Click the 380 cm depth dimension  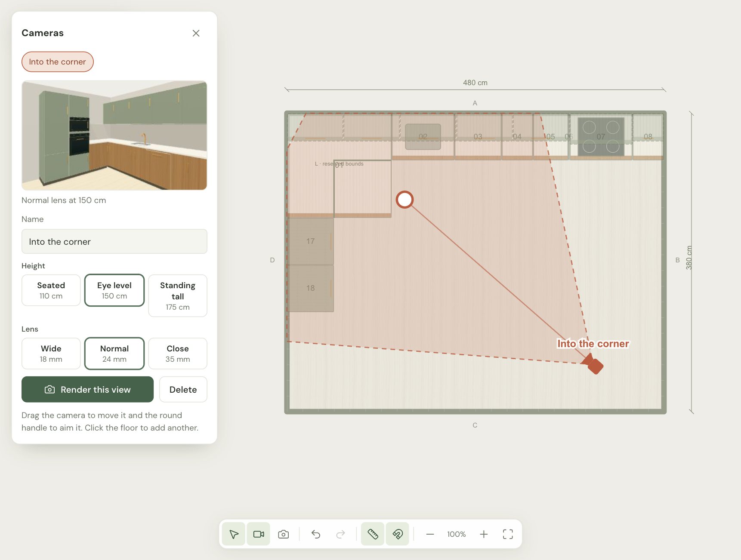pyautogui.click(x=689, y=258)
